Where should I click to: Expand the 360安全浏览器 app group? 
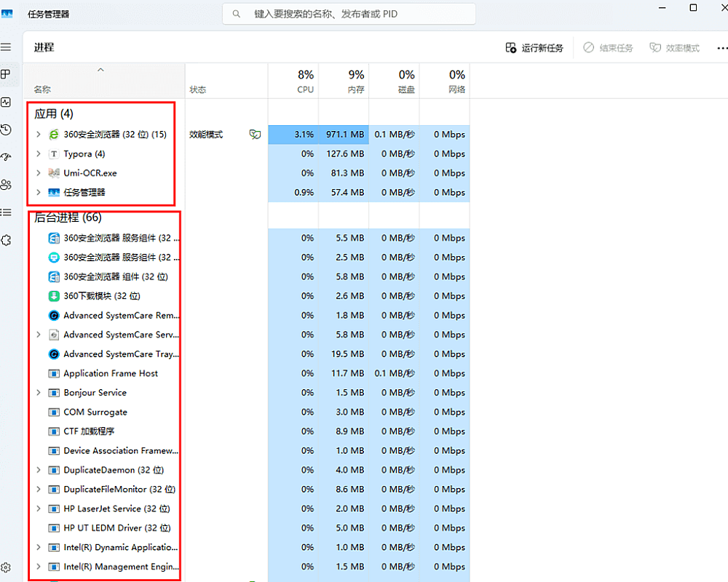39,135
